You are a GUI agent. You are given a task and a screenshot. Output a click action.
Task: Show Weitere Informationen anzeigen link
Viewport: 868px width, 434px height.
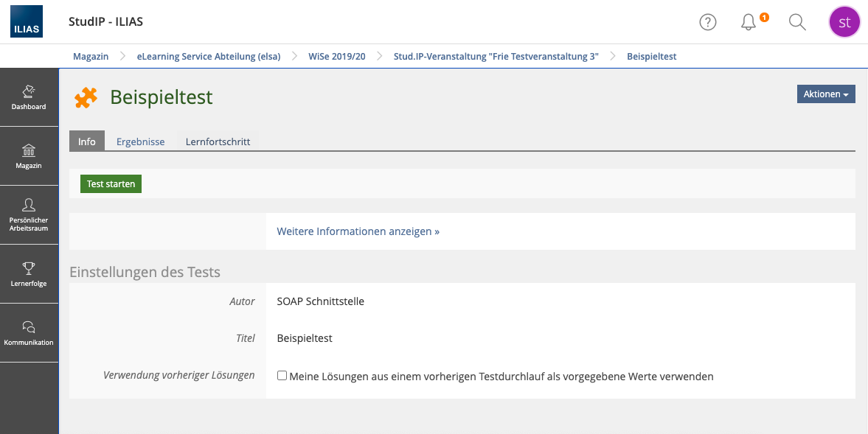[358, 231]
